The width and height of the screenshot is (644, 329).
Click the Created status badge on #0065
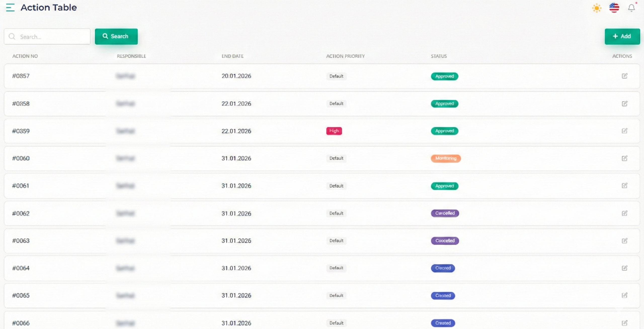tap(443, 296)
